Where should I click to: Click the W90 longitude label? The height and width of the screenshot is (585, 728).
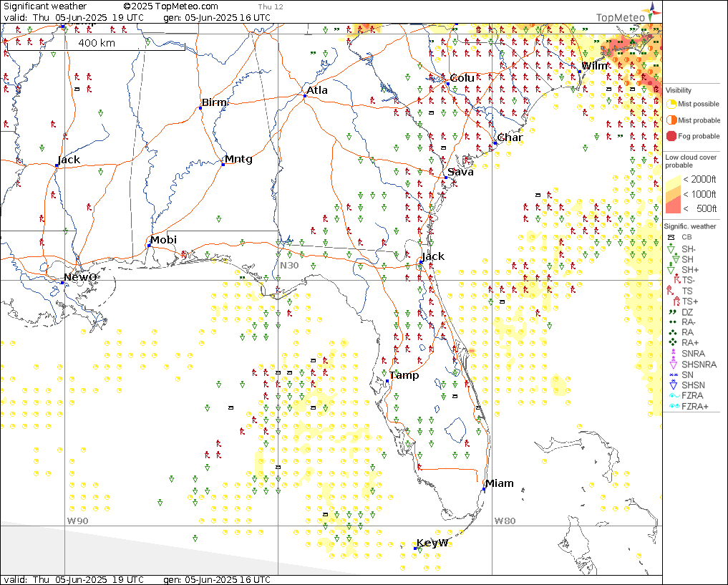(x=77, y=521)
